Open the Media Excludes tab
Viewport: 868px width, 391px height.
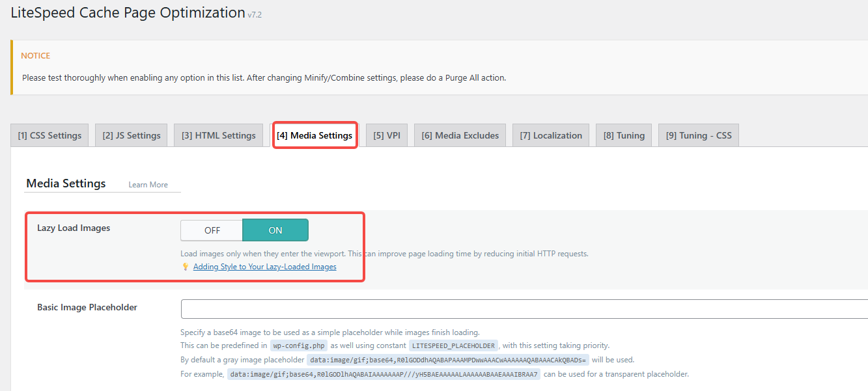point(460,135)
